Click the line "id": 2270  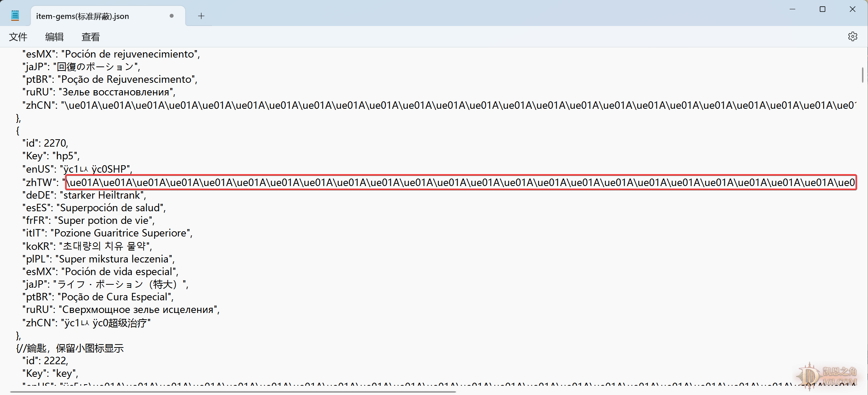[45, 143]
